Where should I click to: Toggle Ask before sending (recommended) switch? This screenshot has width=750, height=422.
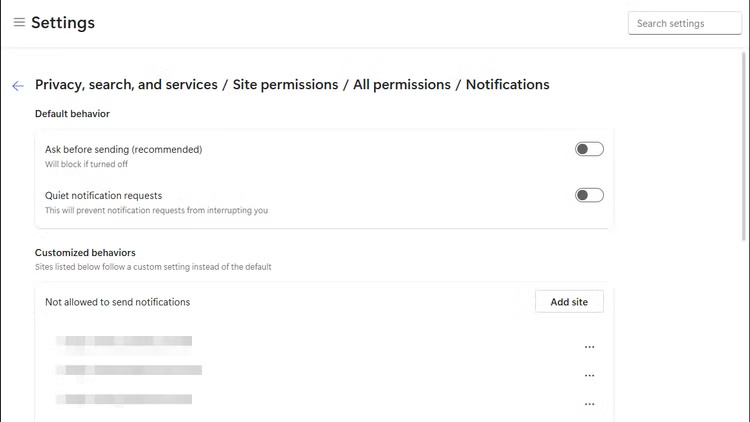pyautogui.click(x=589, y=149)
